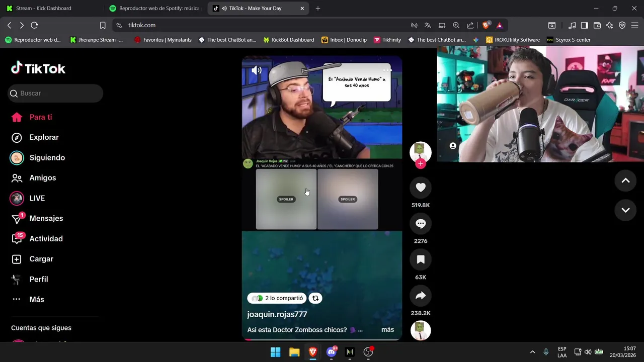
Task: Focus the Buscar search field
Action: 55,94
